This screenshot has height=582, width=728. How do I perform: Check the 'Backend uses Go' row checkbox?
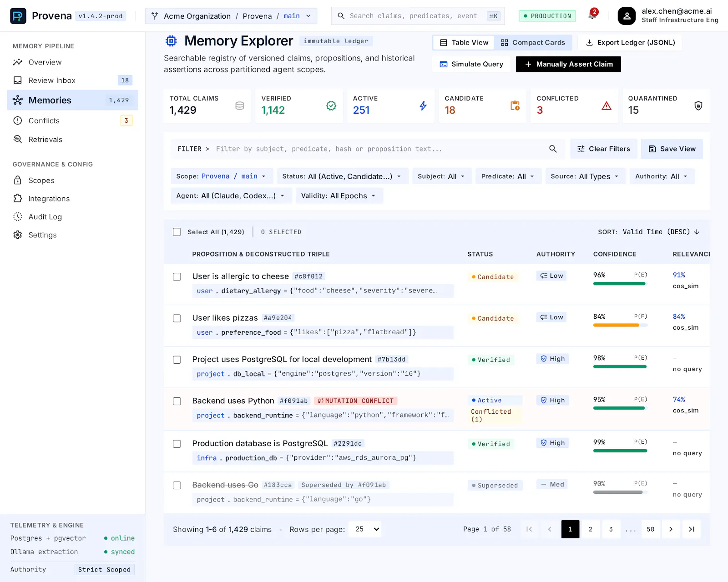tap(177, 485)
